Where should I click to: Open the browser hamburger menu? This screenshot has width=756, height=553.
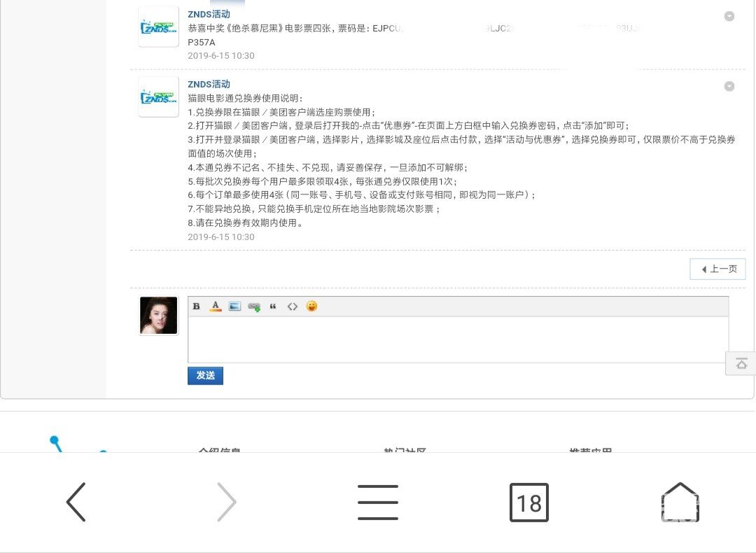click(x=378, y=502)
